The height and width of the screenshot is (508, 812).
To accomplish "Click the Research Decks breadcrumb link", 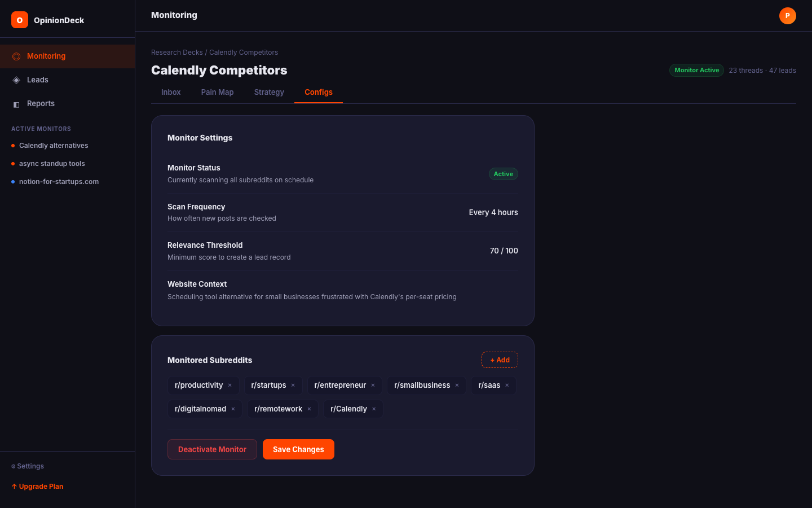I will tap(176, 52).
